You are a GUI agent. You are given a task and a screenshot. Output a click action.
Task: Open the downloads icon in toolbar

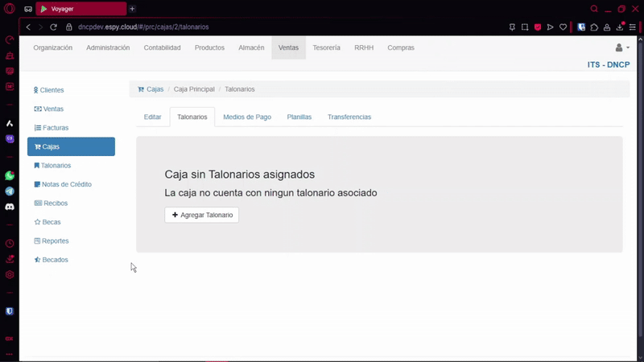point(620,27)
